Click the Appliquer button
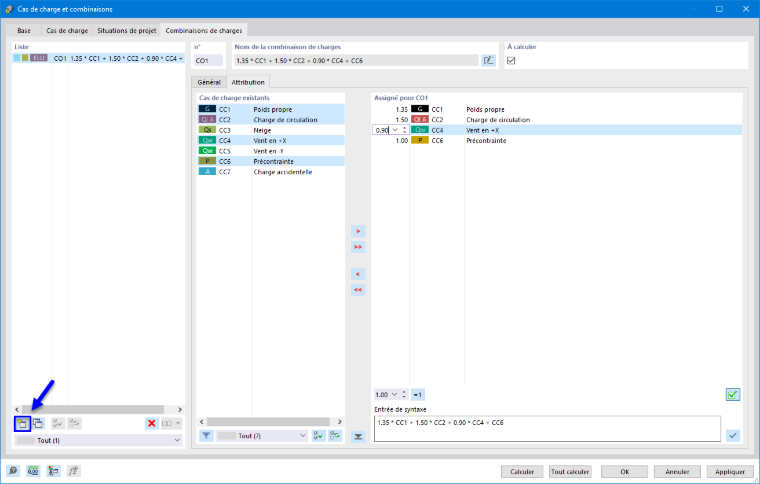This screenshot has width=760, height=484. coord(730,471)
